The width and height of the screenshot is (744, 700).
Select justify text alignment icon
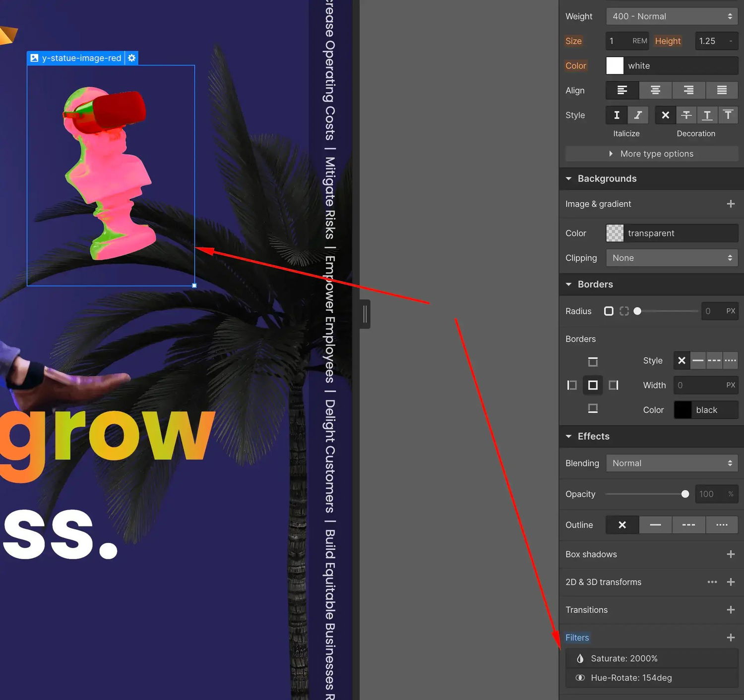click(x=722, y=90)
